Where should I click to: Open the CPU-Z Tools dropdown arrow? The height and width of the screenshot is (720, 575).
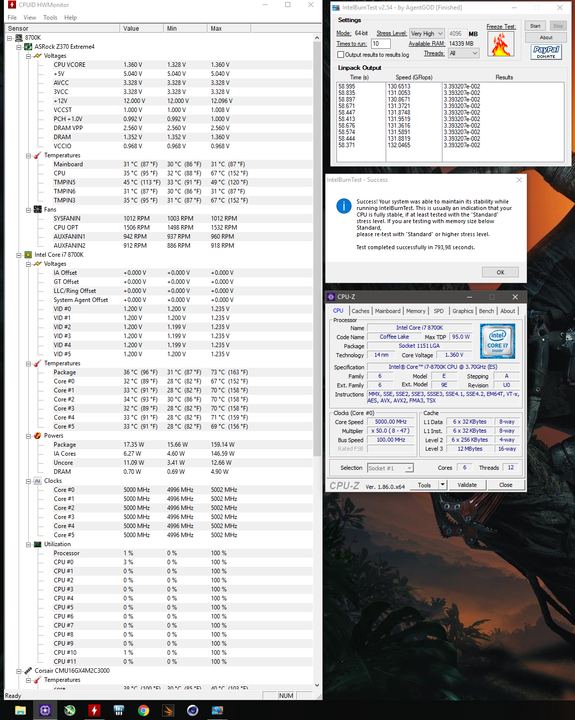click(442, 484)
